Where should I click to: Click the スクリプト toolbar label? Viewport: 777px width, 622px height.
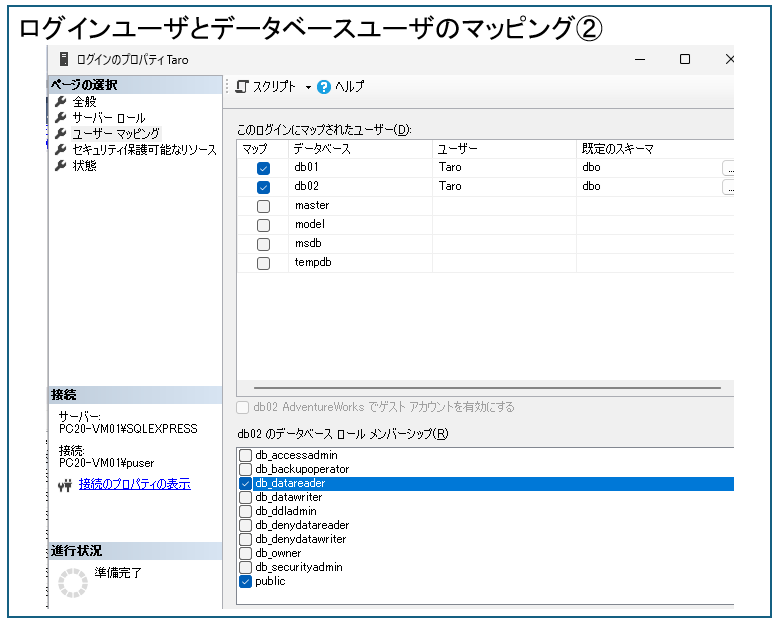[274, 87]
